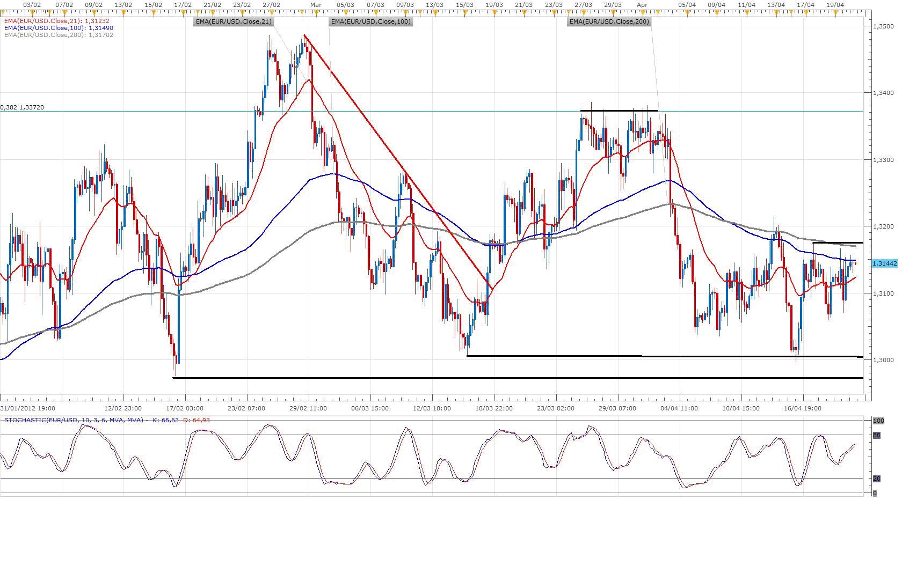Click legend entry EMA 200 value 1,31702

click(58, 35)
